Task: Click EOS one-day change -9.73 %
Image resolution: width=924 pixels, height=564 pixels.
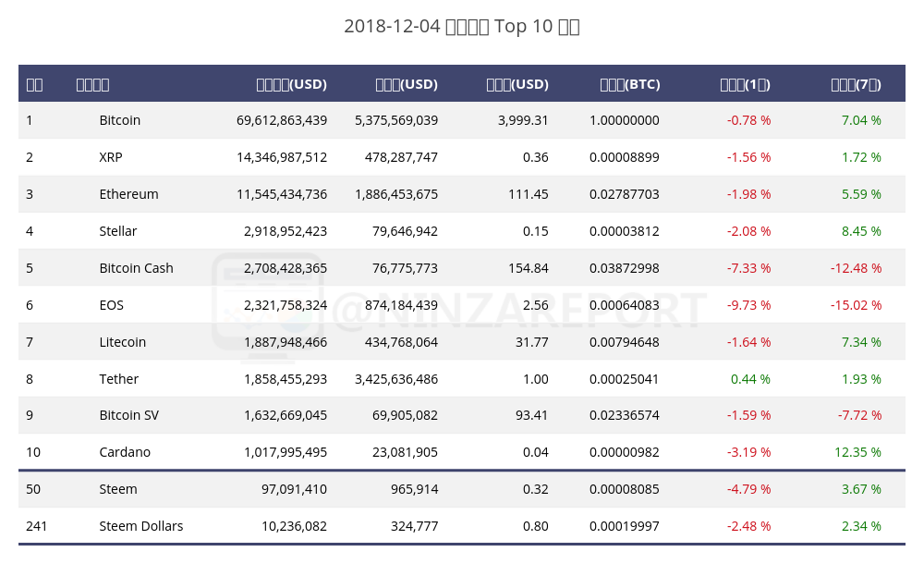Action: pyautogui.click(x=749, y=305)
